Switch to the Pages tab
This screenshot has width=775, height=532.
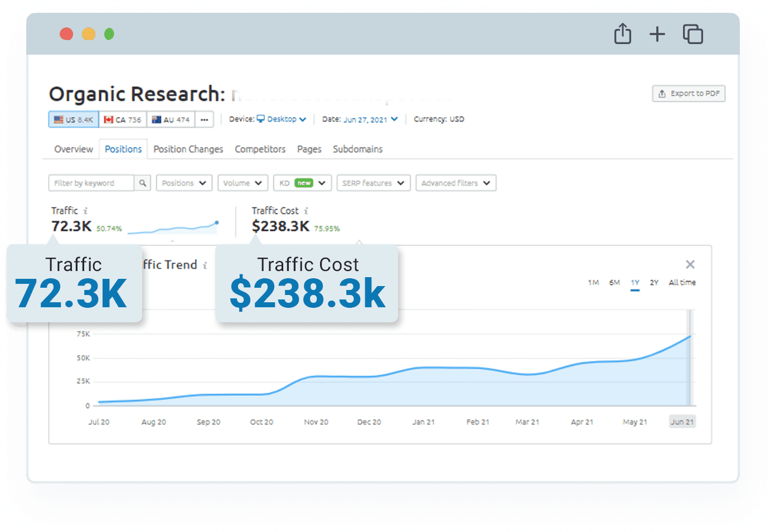point(309,149)
